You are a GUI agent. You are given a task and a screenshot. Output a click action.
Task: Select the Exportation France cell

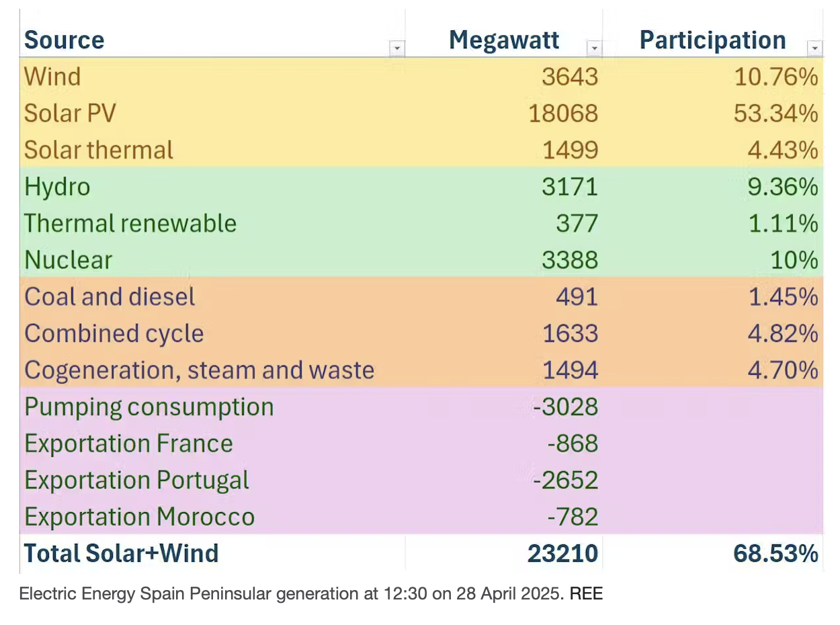point(128,444)
